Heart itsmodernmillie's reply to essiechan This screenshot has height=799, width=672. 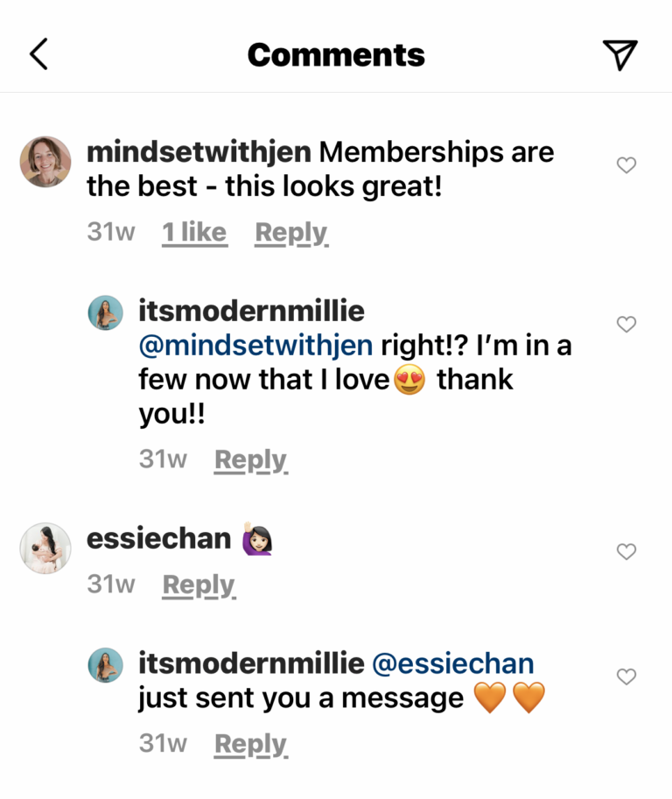[626, 676]
